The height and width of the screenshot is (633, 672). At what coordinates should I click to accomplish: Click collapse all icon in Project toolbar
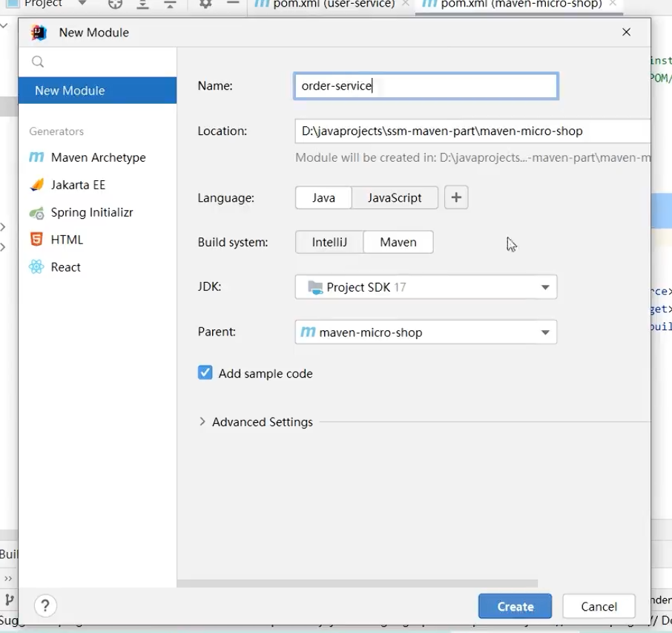click(170, 4)
